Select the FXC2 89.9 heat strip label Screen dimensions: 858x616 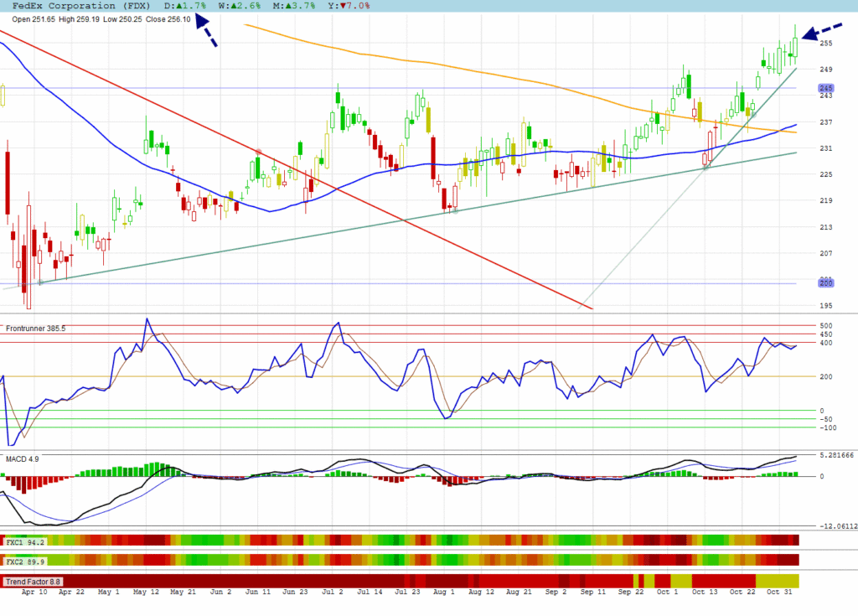(25, 561)
